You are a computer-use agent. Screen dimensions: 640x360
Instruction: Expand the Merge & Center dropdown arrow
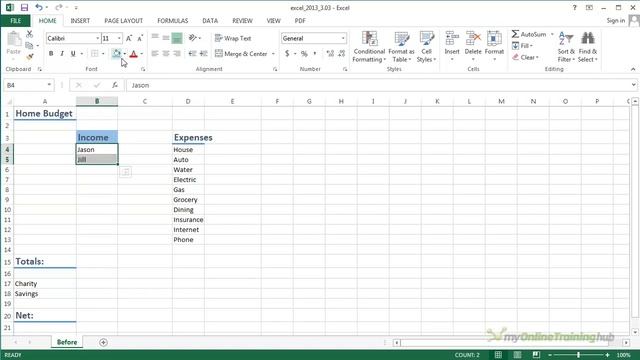[x=273, y=53]
